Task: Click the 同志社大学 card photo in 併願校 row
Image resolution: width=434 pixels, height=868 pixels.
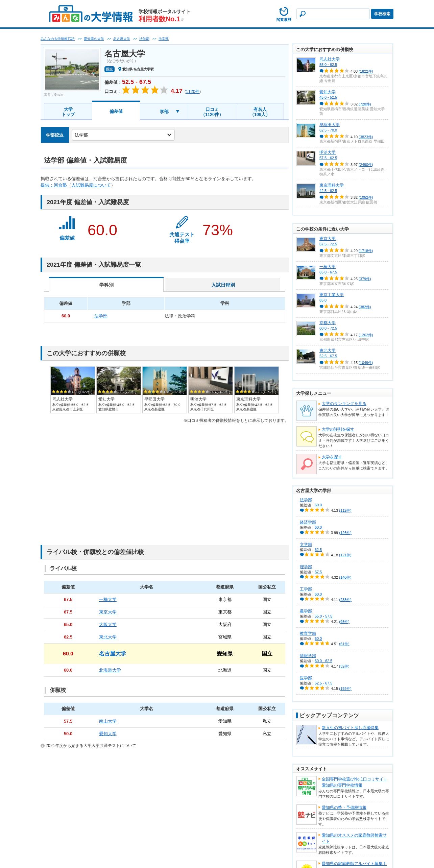Action: 73,381
